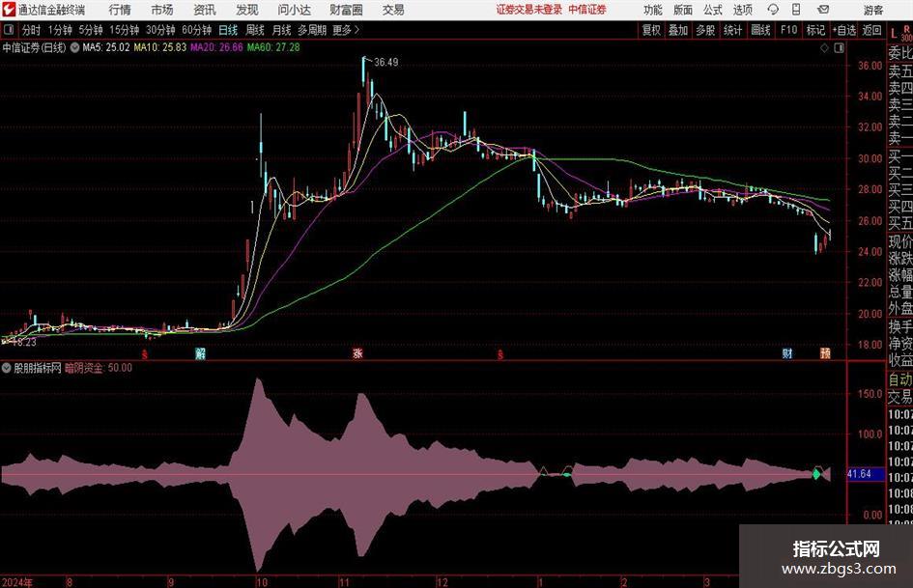Open the 功能 menu
The height and width of the screenshot is (588, 913).
click(653, 10)
